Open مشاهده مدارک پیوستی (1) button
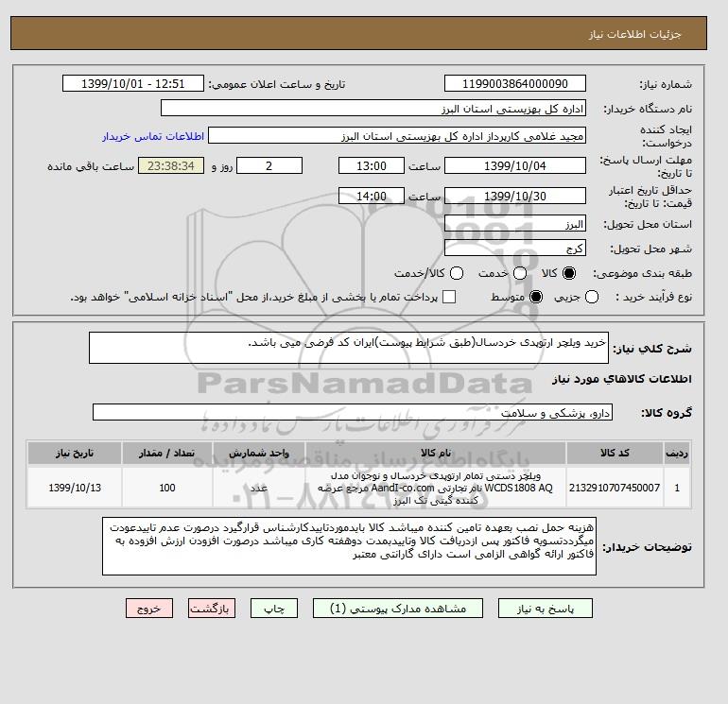This screenshot has width=728, height=704. [398, 609]
